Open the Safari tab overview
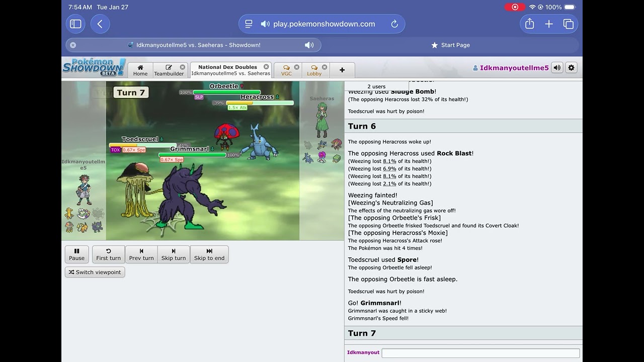The width and height of the screenshot is (644, 362). click(x=569, y=24)
